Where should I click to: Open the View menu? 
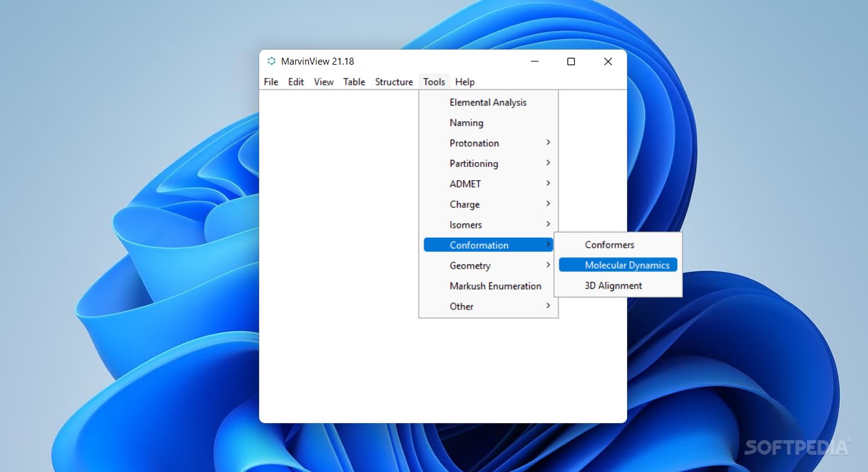coord(324,82)
